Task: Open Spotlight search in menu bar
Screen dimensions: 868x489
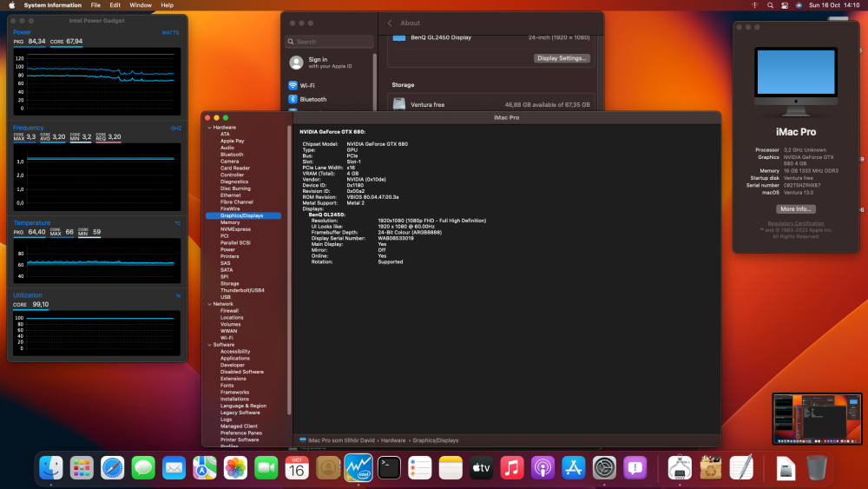Action: tap(770, 5)
